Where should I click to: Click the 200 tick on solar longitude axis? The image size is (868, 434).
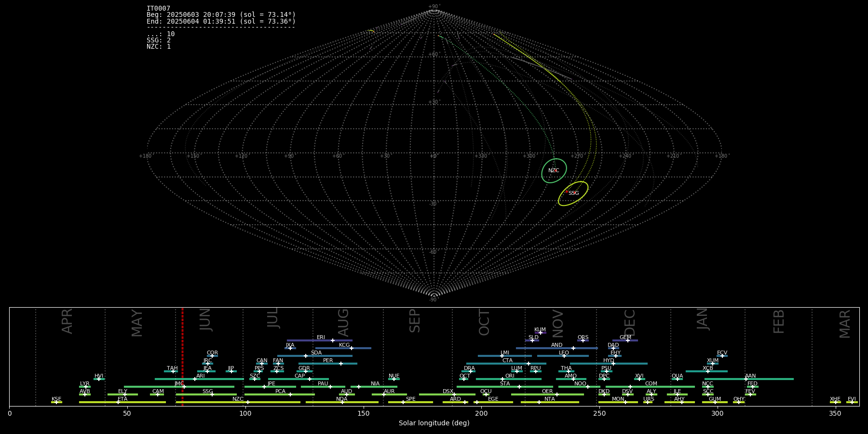pyautogui.click(x=481, y=413)
